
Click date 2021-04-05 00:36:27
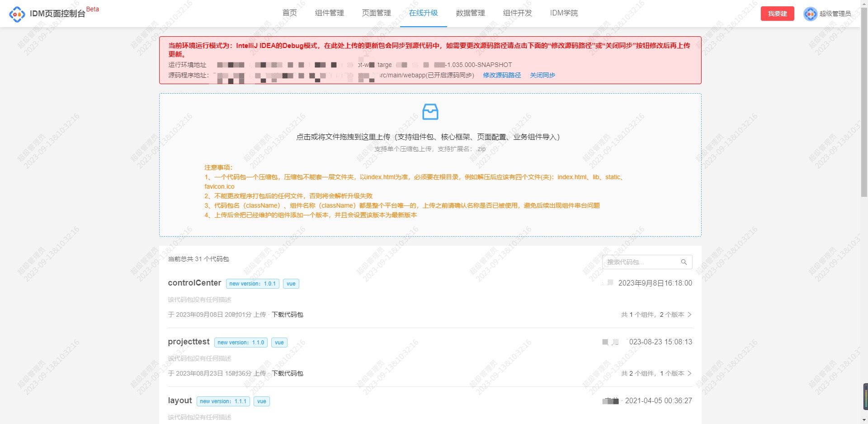click(x=659, y=400)
